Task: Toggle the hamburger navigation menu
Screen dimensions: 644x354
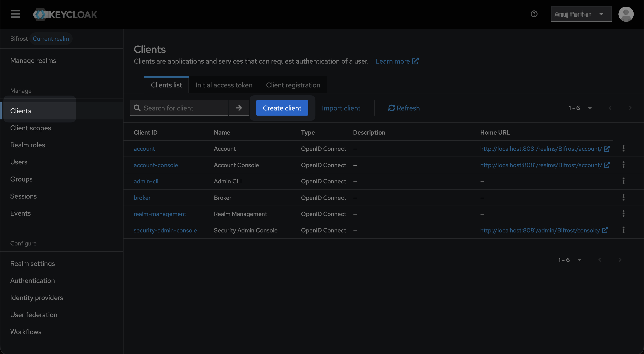Action: (x=15, y=14)
